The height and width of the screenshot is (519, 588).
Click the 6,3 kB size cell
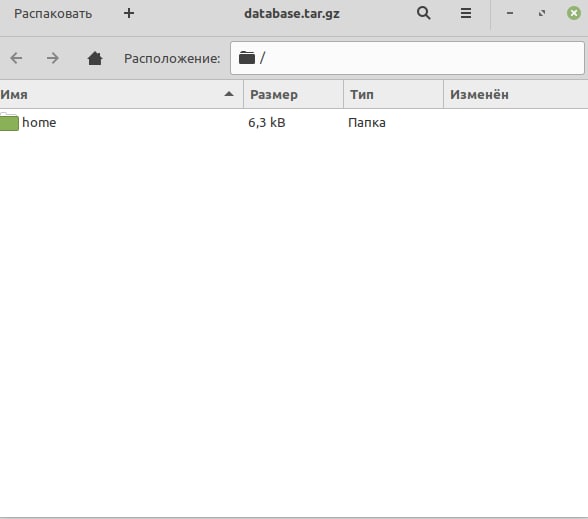coord(267,123)
